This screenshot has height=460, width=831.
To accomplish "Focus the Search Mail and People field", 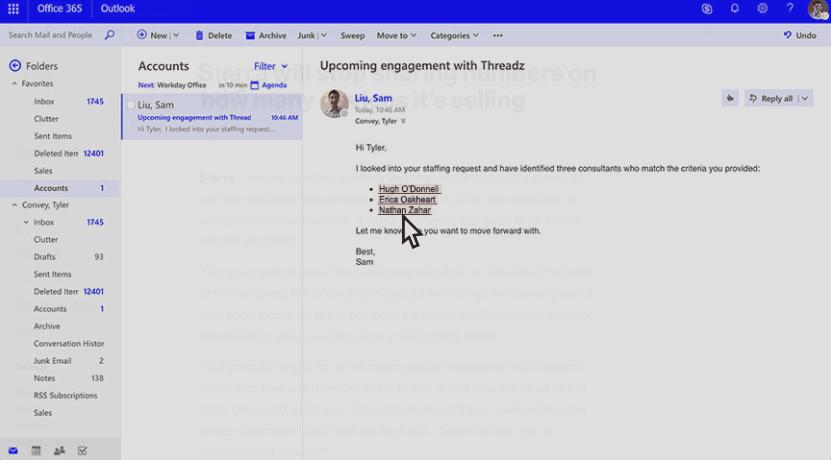I will tap(50, 35).
